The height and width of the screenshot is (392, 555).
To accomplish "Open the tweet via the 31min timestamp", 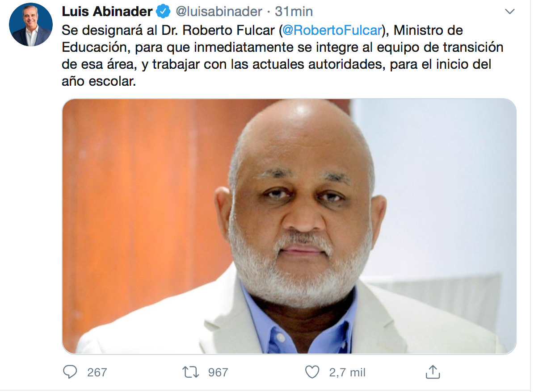I will (x=294, y=11).
